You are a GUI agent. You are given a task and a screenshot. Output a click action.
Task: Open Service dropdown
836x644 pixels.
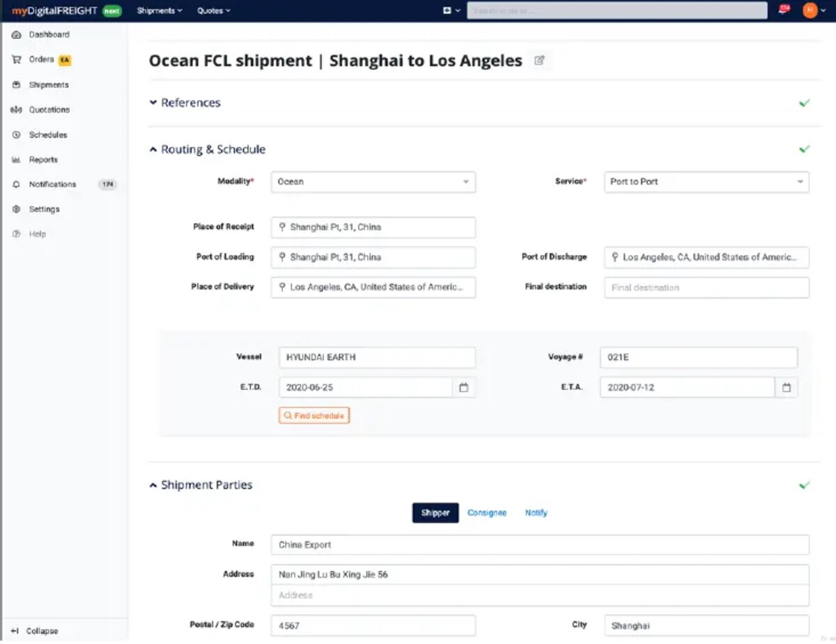coord(706,182)
